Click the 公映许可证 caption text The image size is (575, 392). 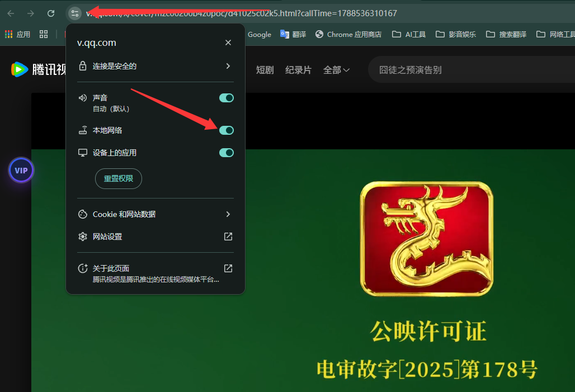click(x=428, y=331)
